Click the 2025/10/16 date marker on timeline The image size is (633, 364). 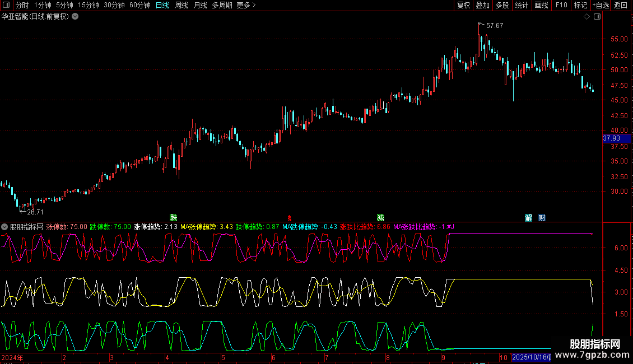532,357
